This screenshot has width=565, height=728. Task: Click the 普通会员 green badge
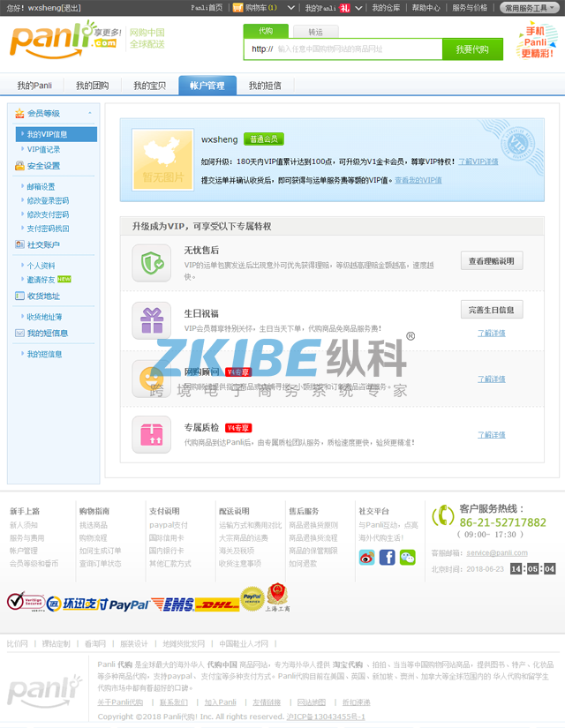263,139
